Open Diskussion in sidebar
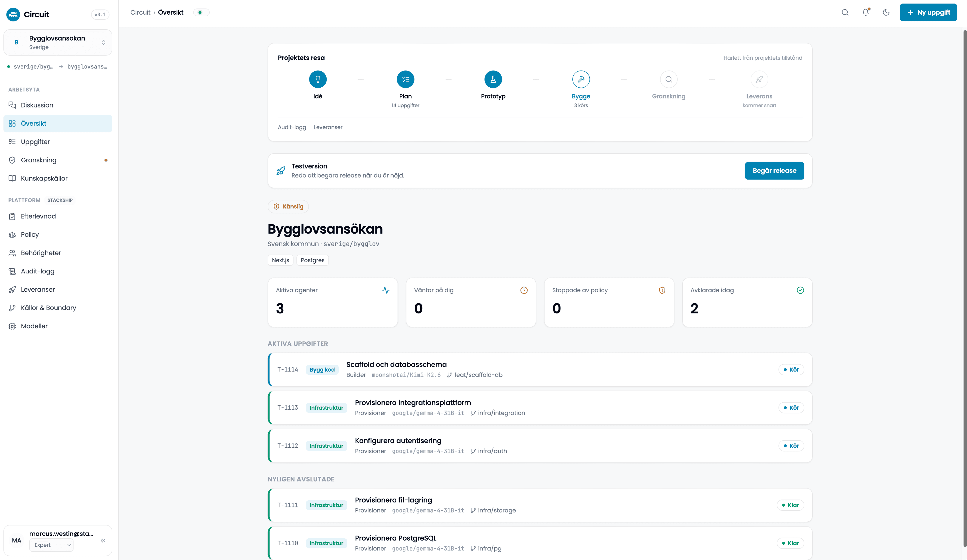 [58, 105]
